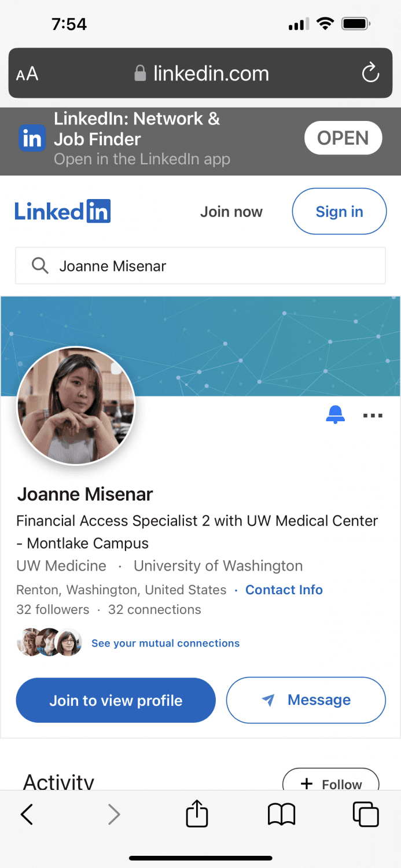Click the LinkedIn logo in header
The height and width of the screenshot is (868, 401).
pos(62,211)
